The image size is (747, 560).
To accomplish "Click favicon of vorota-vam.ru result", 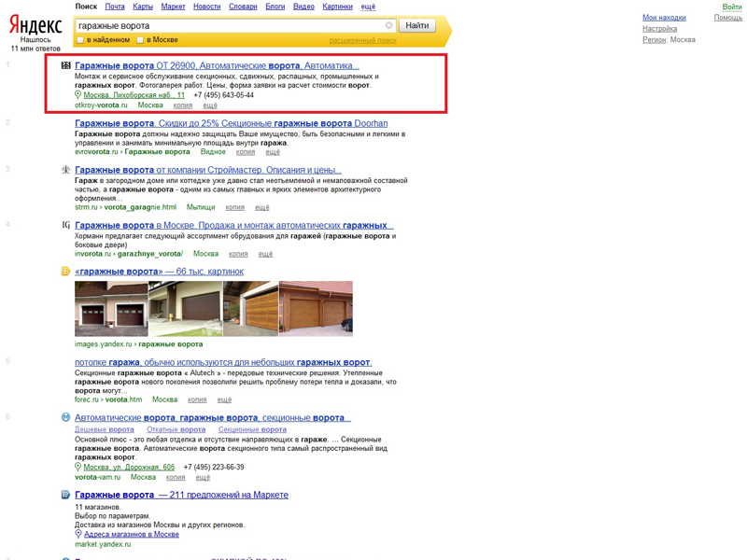I will coord(65,417).
